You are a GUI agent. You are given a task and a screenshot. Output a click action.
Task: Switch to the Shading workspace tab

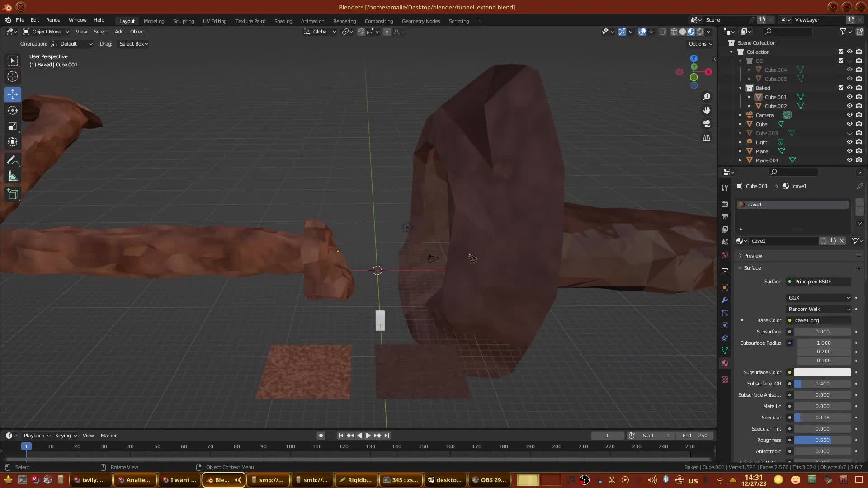283,21
